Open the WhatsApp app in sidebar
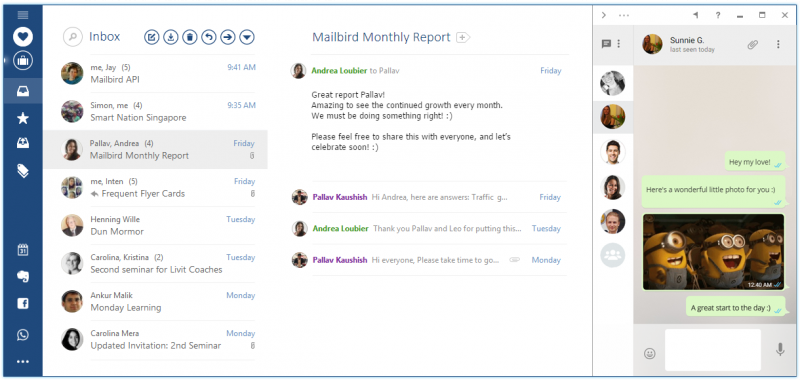 (x=22, y=335)
